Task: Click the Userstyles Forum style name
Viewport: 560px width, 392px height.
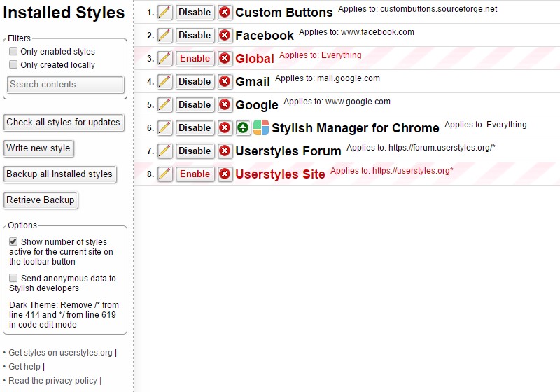Action: coord(288,151)
